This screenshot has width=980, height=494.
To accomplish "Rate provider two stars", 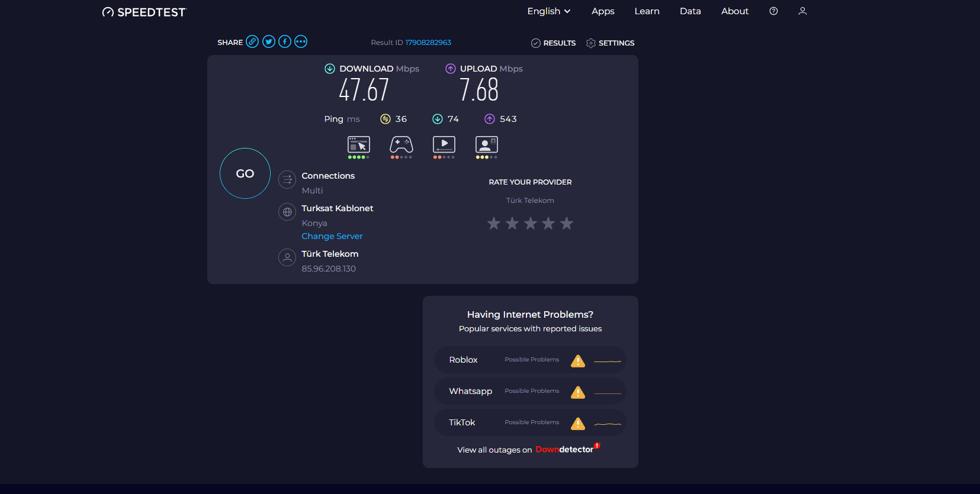I will pos(512,223).
